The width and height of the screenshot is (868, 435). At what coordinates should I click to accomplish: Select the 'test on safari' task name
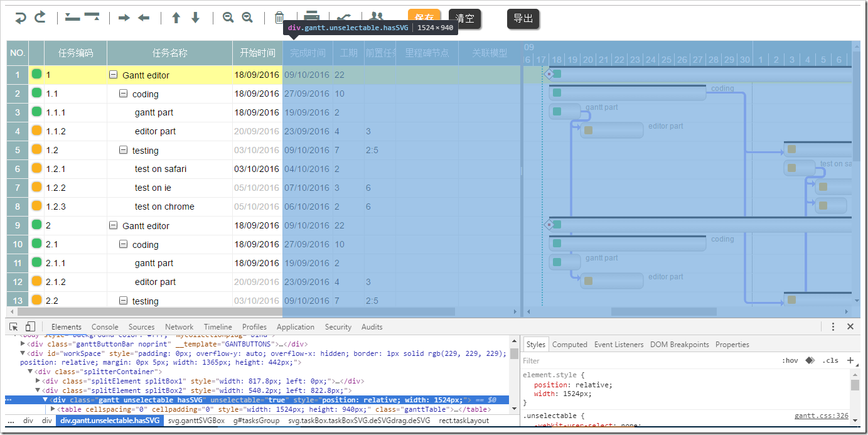[161, 169]
